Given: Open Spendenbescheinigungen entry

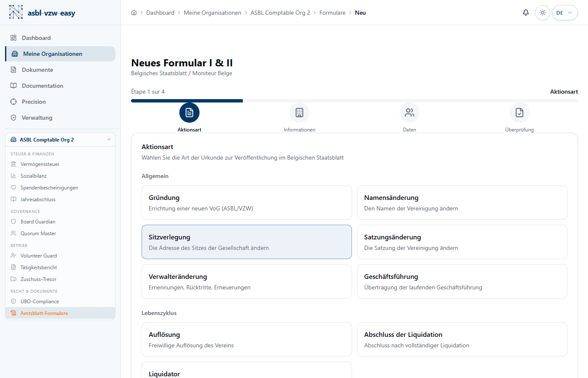Looking at the screenshot, I should (60, 188).
